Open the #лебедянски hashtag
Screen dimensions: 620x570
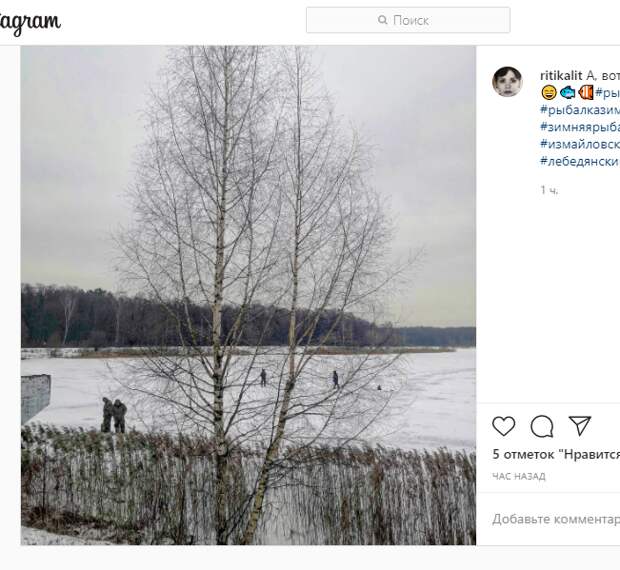coord(580,161)
